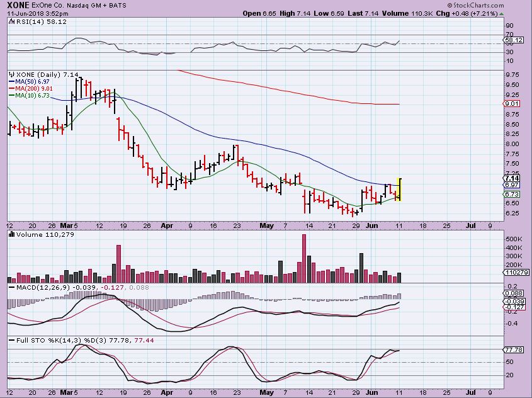Click the -0.039 MACD axis value tag

[514, 301]
